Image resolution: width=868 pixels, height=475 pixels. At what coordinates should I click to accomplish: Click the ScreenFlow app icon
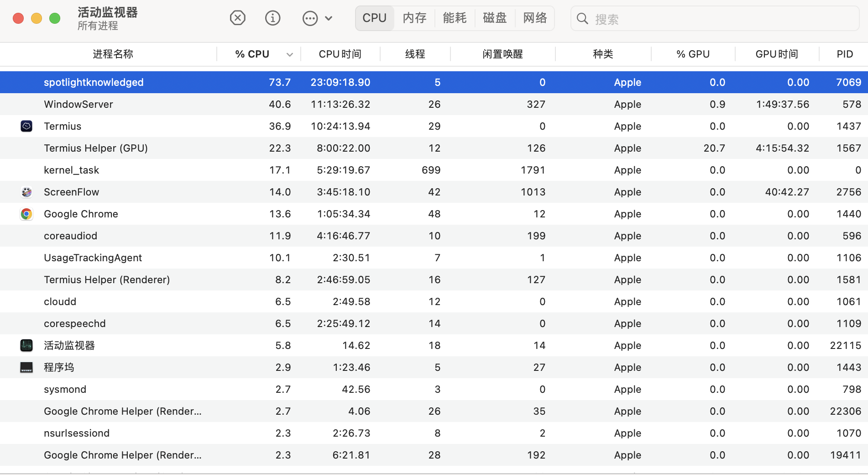click(26, 192)
